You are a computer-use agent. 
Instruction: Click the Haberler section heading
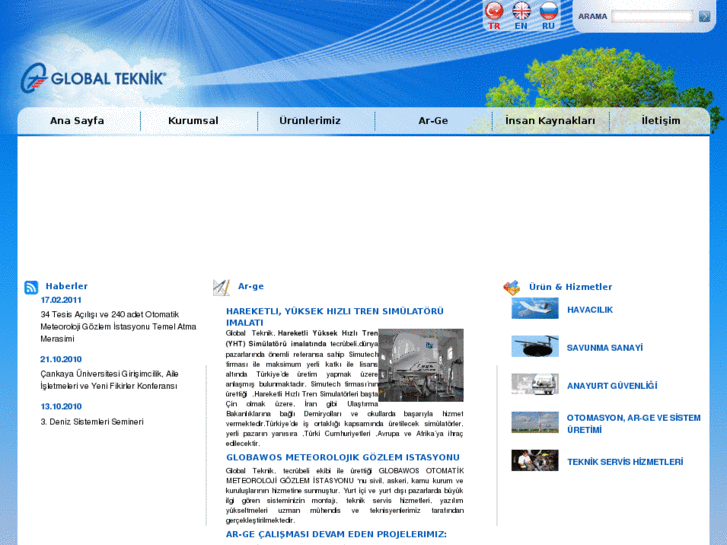pos(67,286)
